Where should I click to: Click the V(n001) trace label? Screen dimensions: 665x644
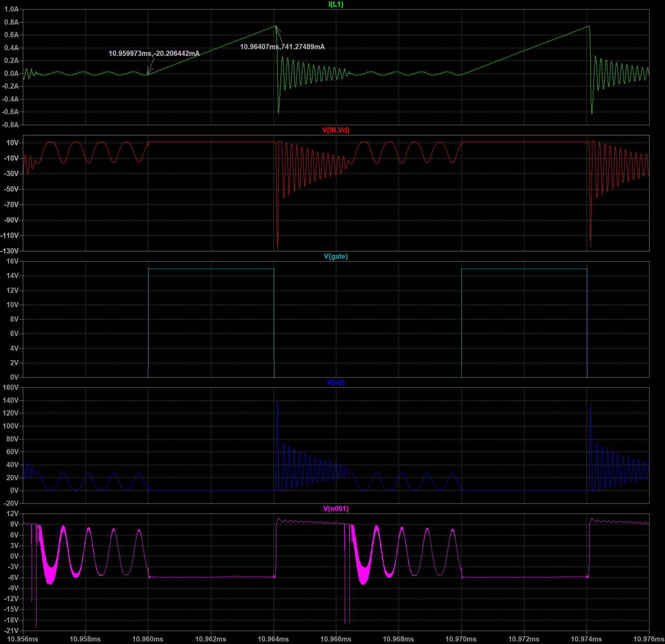pos(336,509)
